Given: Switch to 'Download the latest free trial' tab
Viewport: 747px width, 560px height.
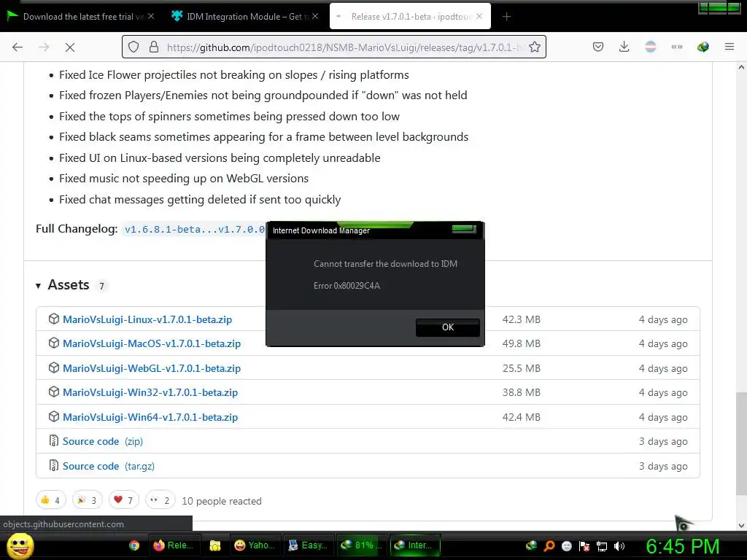Looking at the screenshot, I should coord(81,17).
